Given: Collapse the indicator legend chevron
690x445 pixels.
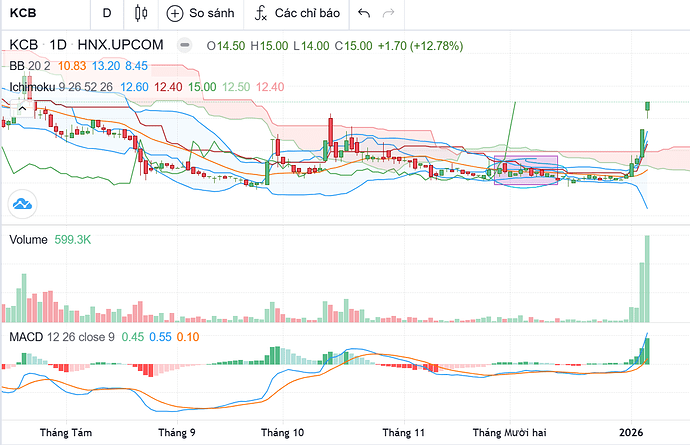Looking at the screenshot, I should 22,108.
